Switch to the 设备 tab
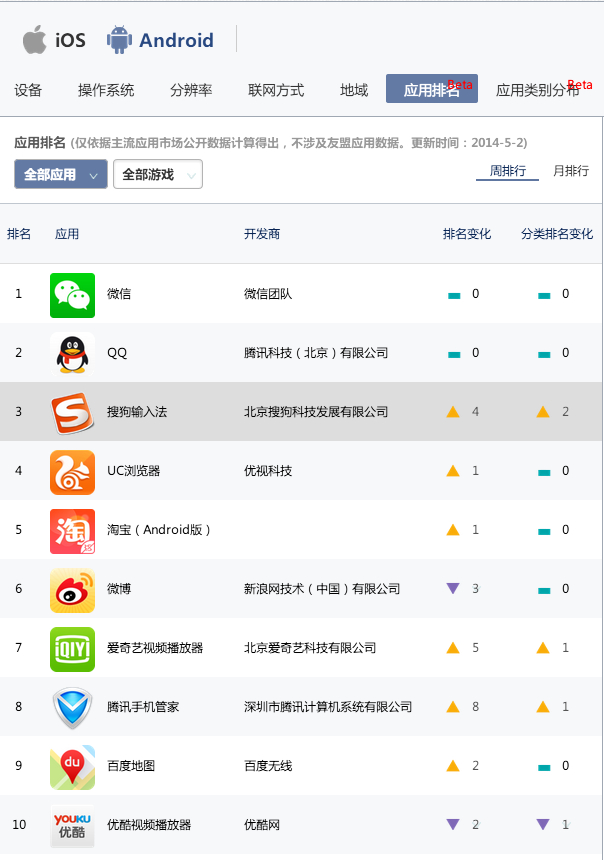The width and height of the screenshot is (604, 860). 28,90
